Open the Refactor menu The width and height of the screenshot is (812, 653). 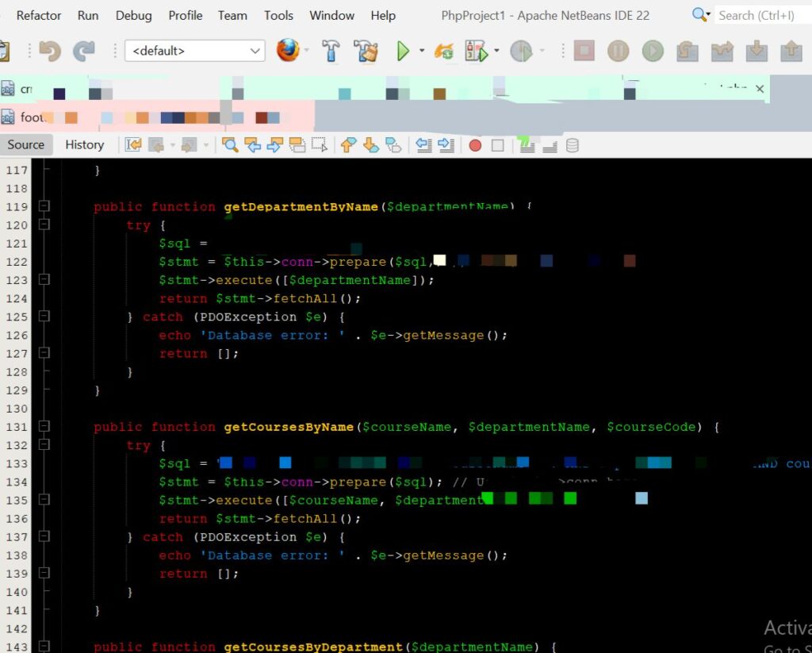point(39,15)
